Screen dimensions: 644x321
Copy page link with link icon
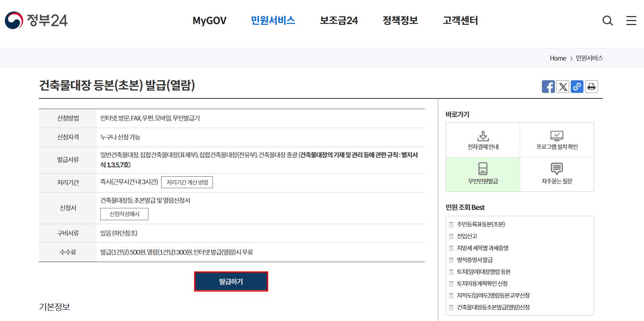577,87
